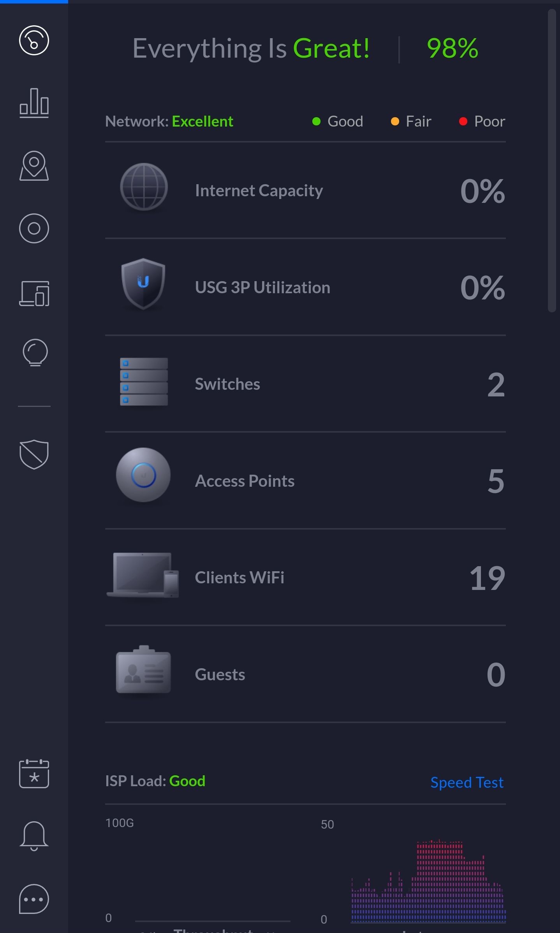Select the USG 3P Utilization row
The width and height of the screenshot is (560, 933).
pos(305,287)
